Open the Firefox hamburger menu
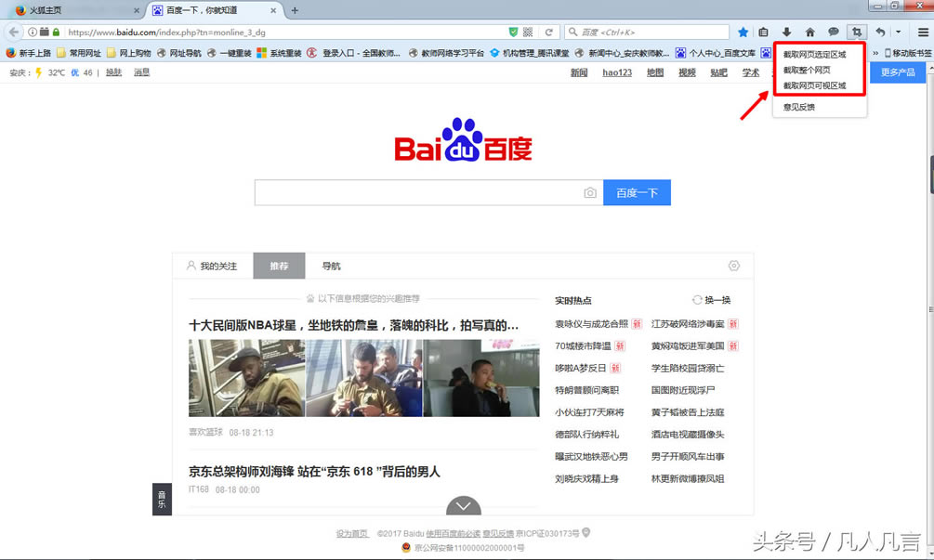Image resolution: width=934 pixels, height=560 pixels. tap(922, 32)
